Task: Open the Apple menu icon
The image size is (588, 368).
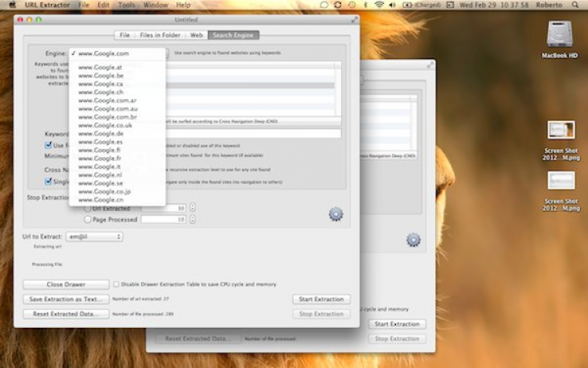Action: point(13,5)
